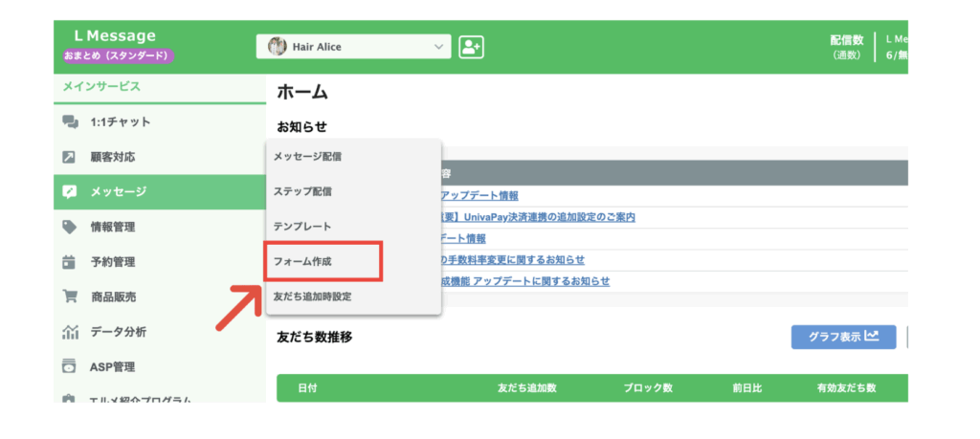Open データ分析 in the sidebar
Image resolution: width=980 pixels, height=439 pixels.
tap(160, 332)
